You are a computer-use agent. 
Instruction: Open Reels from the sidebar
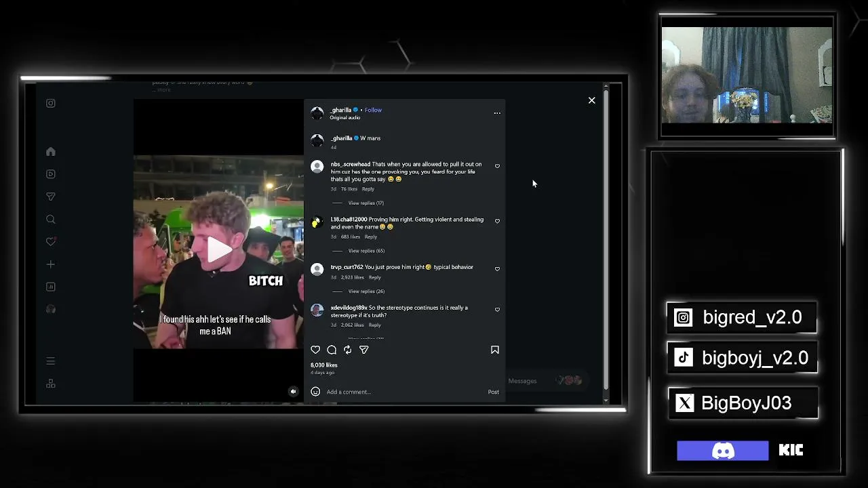pos(51,174)
